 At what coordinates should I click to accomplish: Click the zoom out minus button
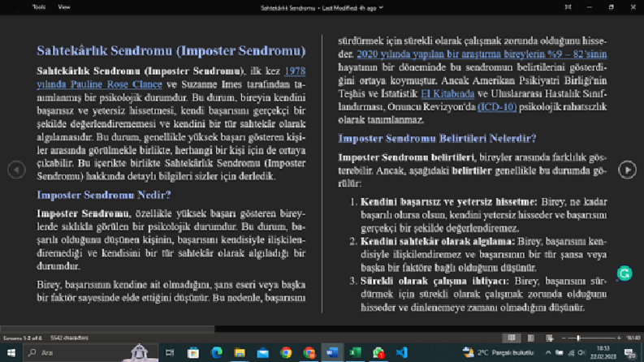pos(564,338)
